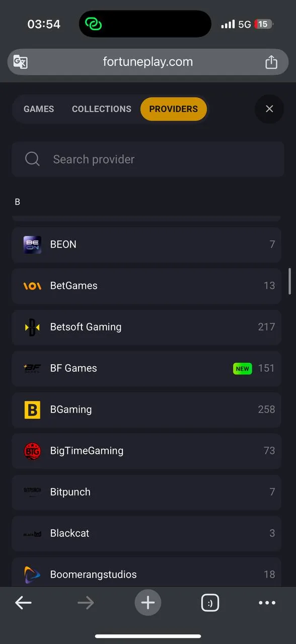
Task: Tap the share icon in address bar
Action: [271, 62]
